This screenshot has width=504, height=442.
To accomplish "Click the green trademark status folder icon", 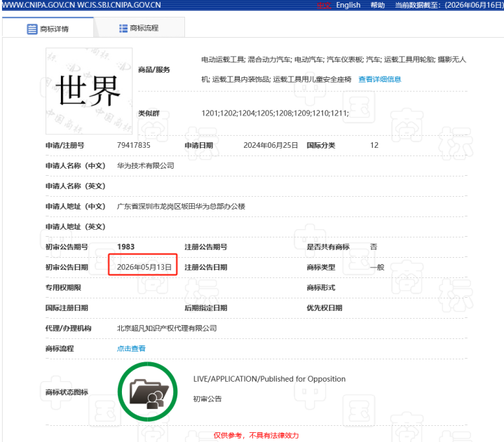I will click(147, 392).
